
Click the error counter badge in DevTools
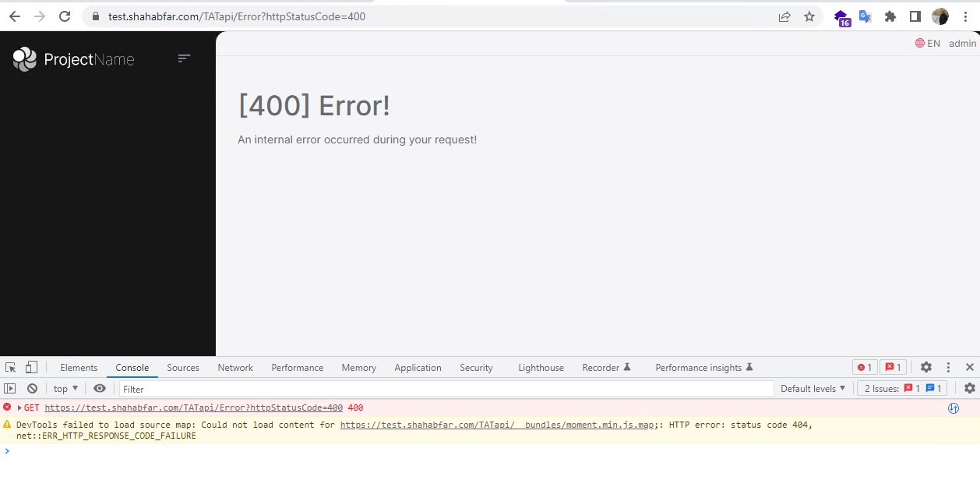[x=864, y=366]
